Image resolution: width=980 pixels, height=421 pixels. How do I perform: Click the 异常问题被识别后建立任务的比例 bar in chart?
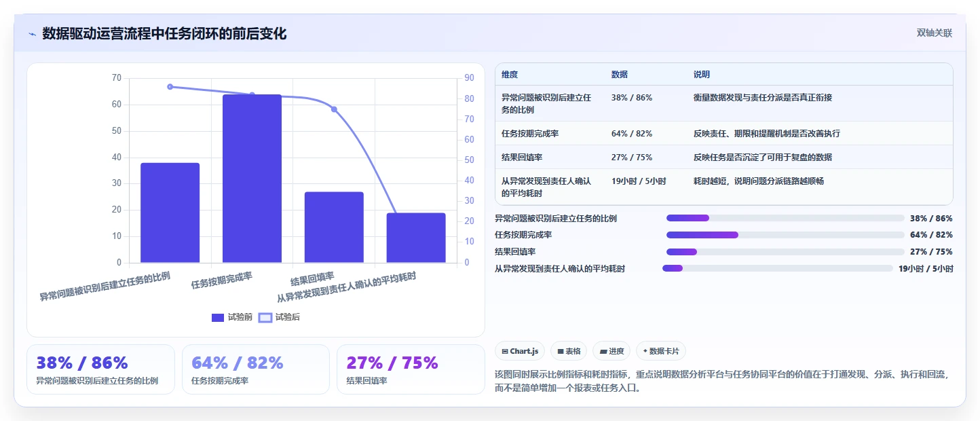[170, 213]
